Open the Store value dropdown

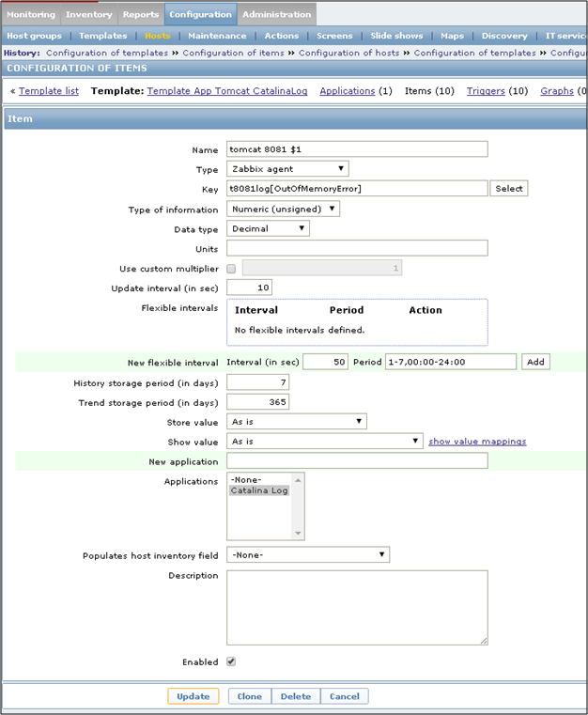pyautogui.click(x=297, y=421)
